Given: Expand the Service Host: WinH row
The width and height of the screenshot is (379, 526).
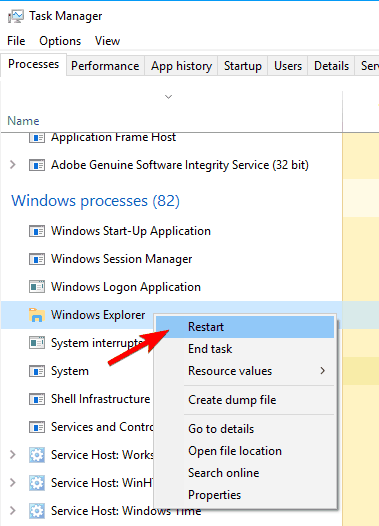Looking at the screenshot, I should point(13,483).
